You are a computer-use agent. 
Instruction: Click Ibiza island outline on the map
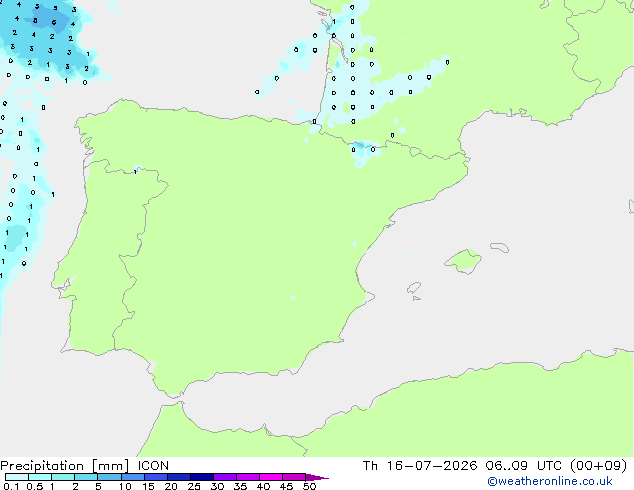414,288
